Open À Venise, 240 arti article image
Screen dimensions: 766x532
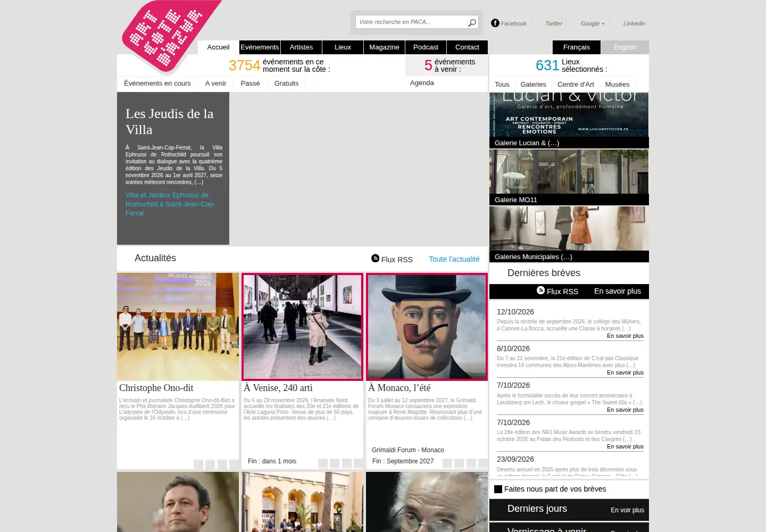(x=302, y=327)
